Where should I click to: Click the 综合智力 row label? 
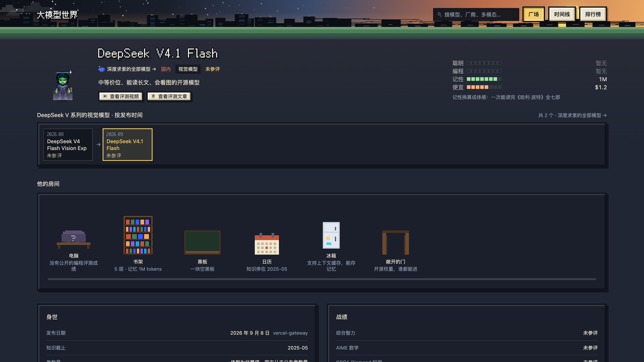[346, 333]
